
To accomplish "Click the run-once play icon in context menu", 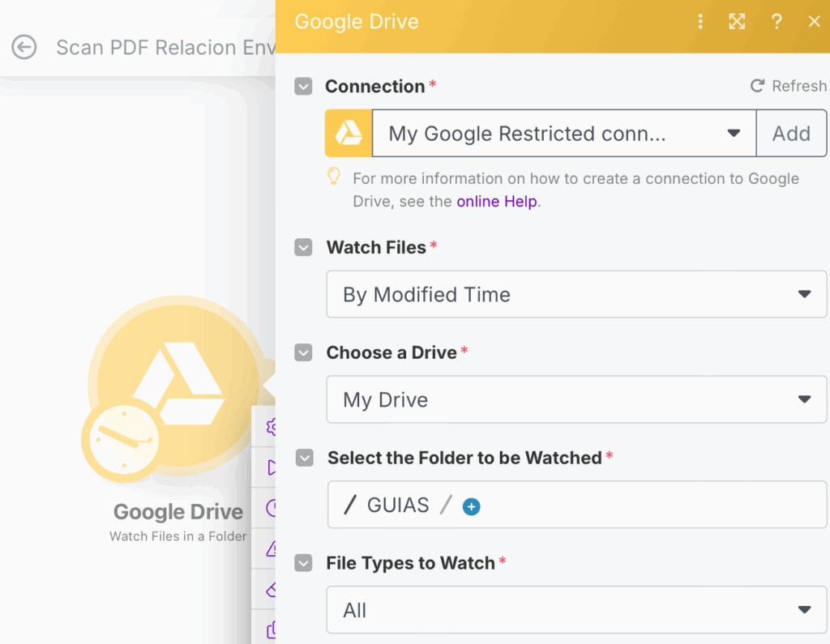I will [x=272, y=467].
